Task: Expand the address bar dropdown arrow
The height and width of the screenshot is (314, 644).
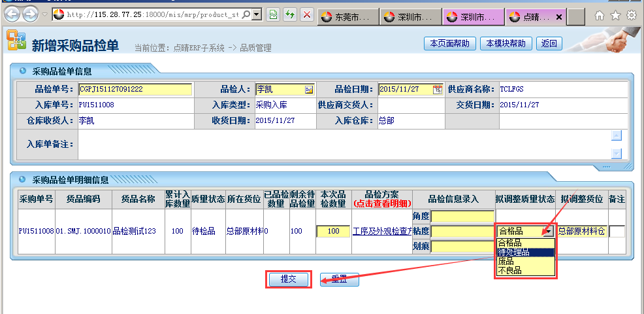Action: tap(257, 14)
